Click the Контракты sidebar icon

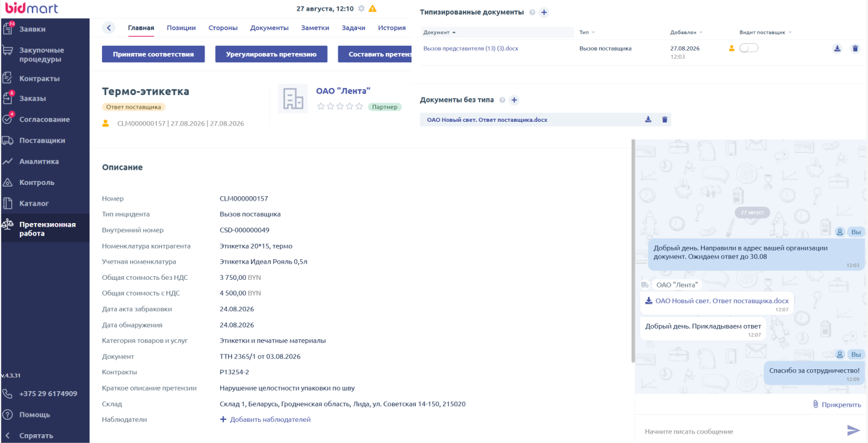point(8,79)
